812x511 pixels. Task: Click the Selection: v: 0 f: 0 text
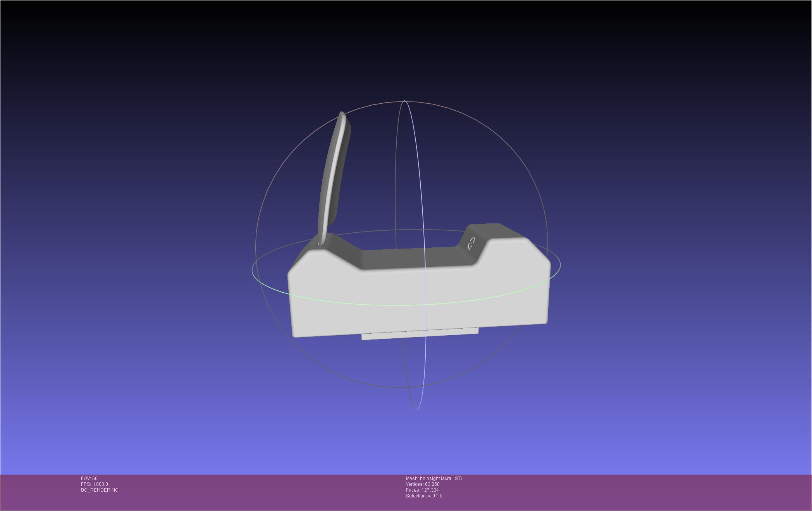pos(424,496)
